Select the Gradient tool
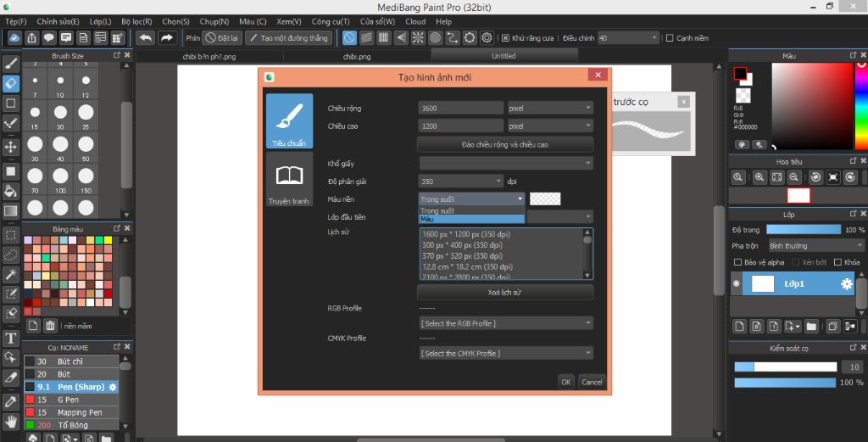 (10, 211)
